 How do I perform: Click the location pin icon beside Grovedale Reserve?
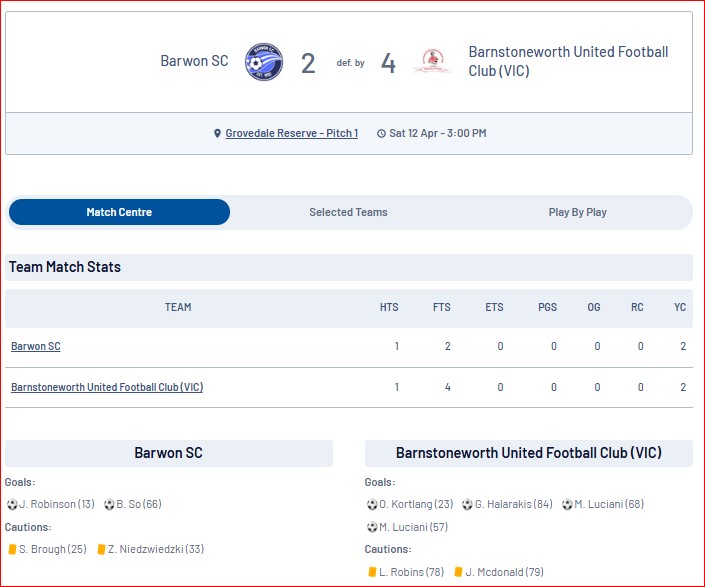point(217,133)
